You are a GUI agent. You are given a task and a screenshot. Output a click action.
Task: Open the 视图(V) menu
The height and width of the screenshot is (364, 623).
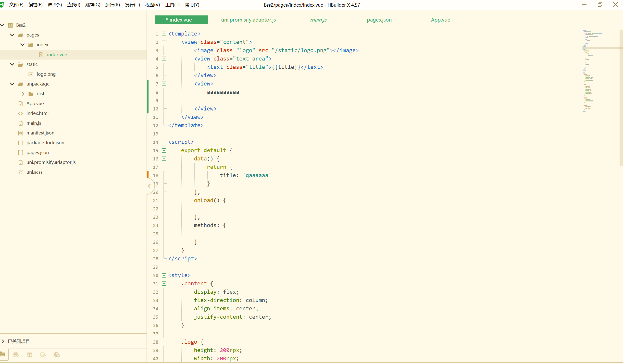pyautogui.click(x=152, y=5)
